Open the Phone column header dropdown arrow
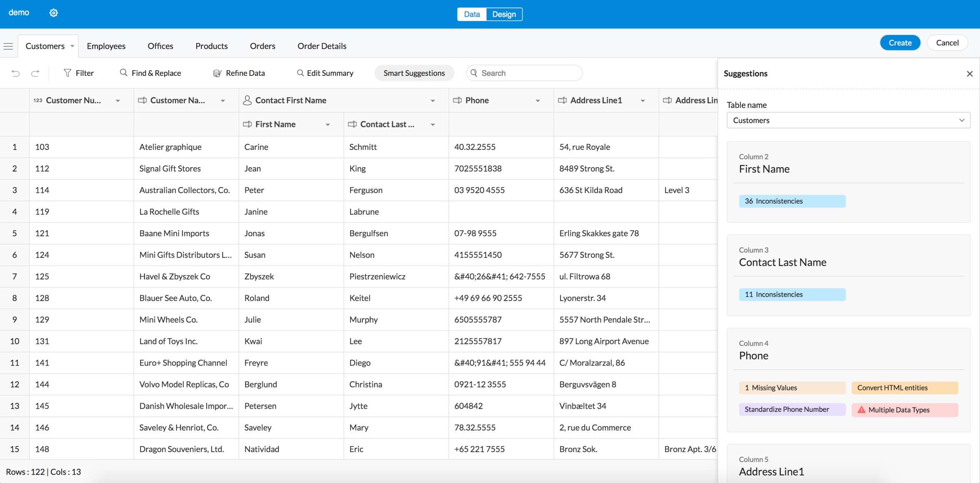 pyautogui.click(x=537, y=101)
